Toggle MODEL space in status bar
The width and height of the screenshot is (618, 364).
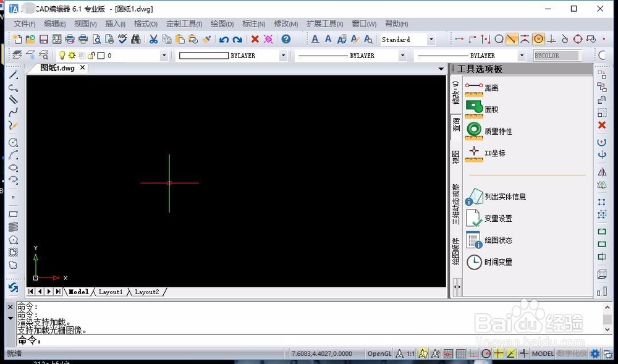(x=543, y=353)
